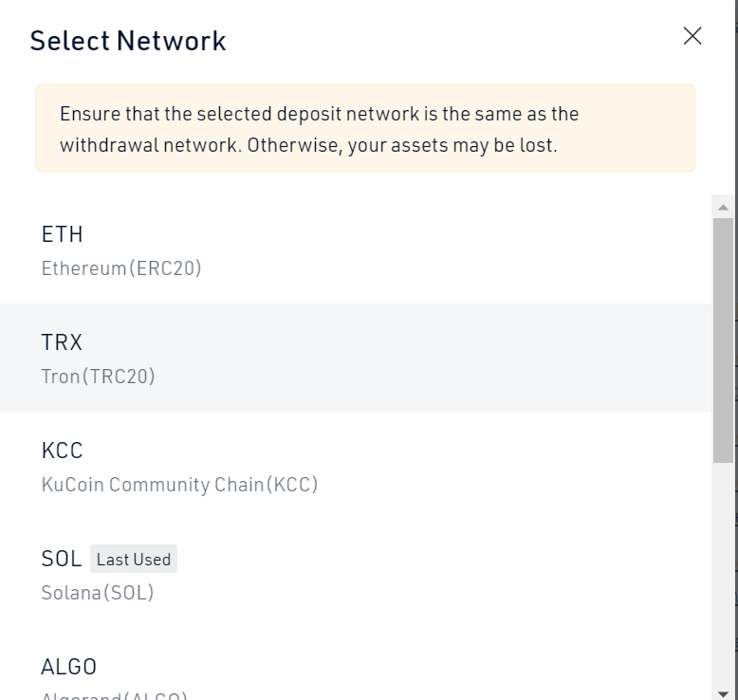Pick the KCC network option

(x=63, y=451)
